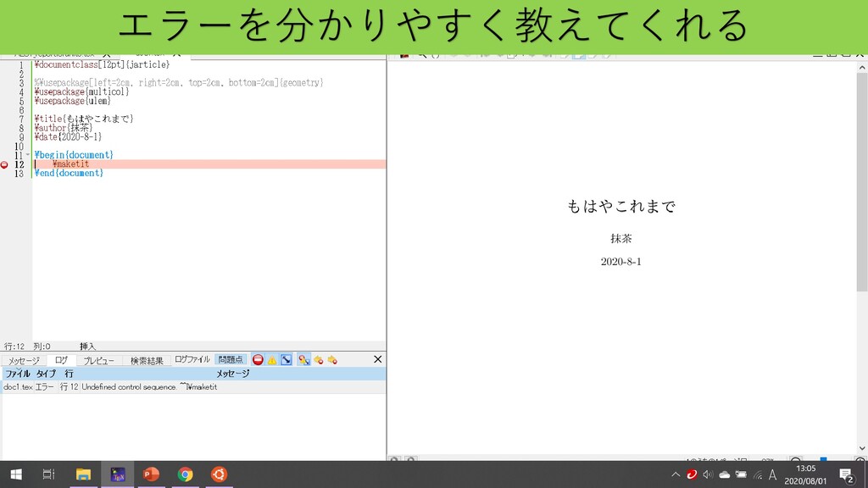Sort by the ファイル column header
The width and height of the screenshot is (868, 488).
(x=18, y=374)
